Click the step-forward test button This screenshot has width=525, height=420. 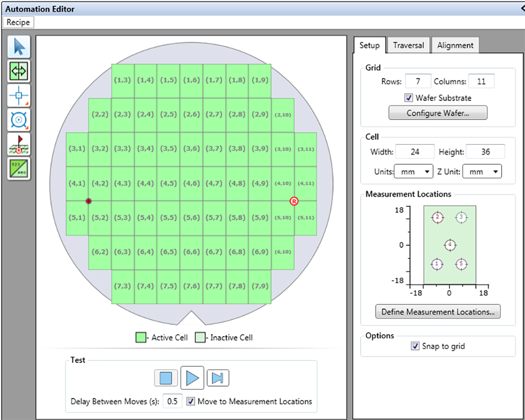[218, 378]
